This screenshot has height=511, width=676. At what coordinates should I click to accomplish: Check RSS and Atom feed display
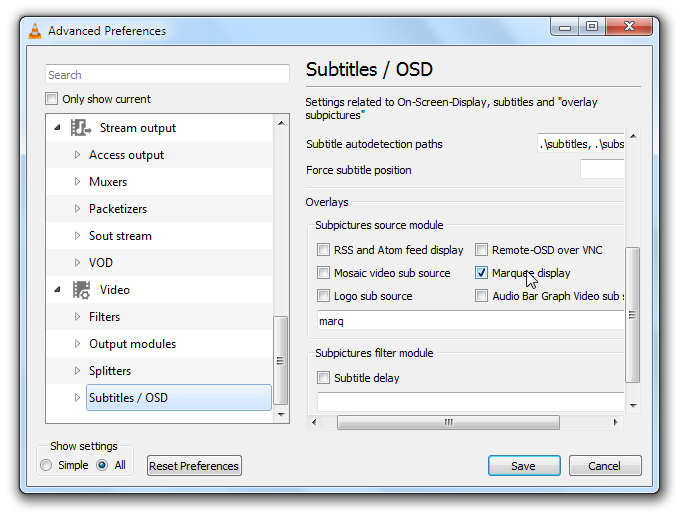323,250
